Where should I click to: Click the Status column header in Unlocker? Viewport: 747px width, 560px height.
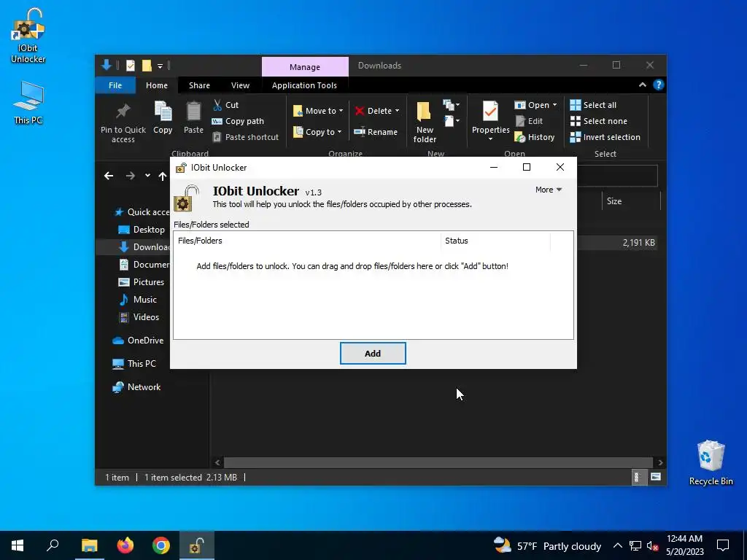[495, 241]
